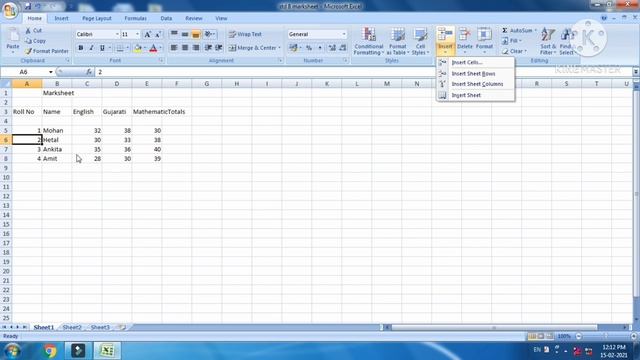Switch to the Formulas tab
This screenshot has height=360, width=640.
[136, 18]
